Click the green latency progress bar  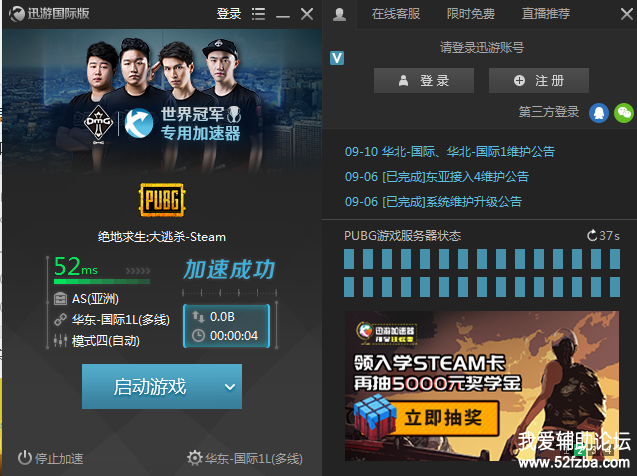click(x=102, y=281)
